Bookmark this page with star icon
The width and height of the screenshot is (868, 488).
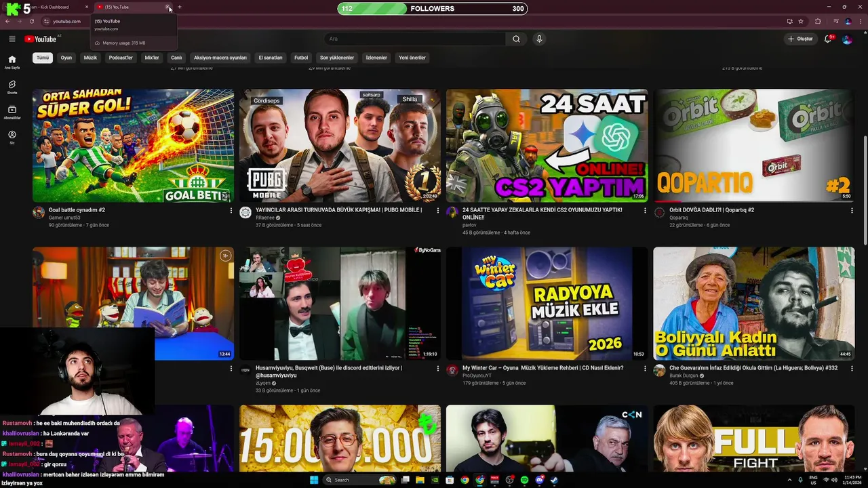point(801,21)
